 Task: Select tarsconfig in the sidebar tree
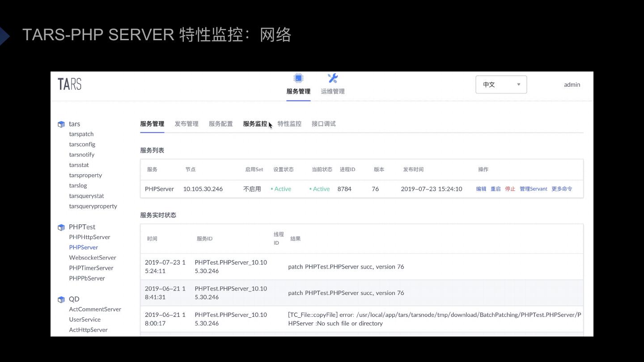pos(82,144)
